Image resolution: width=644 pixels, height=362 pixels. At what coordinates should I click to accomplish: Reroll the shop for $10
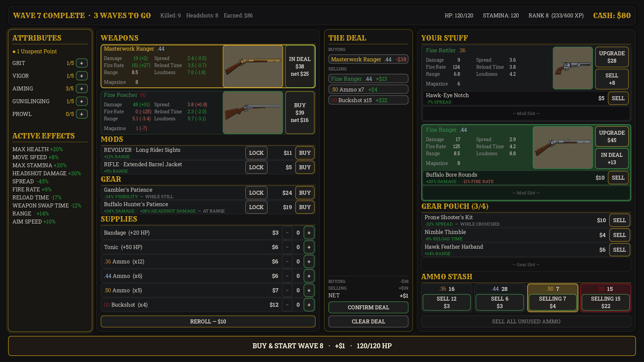208,321
